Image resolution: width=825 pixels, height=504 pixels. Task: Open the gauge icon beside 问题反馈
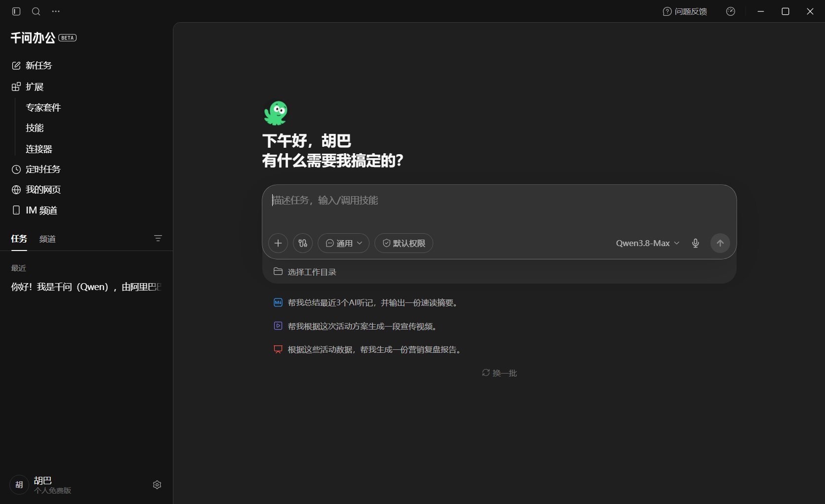coord(731,11)
